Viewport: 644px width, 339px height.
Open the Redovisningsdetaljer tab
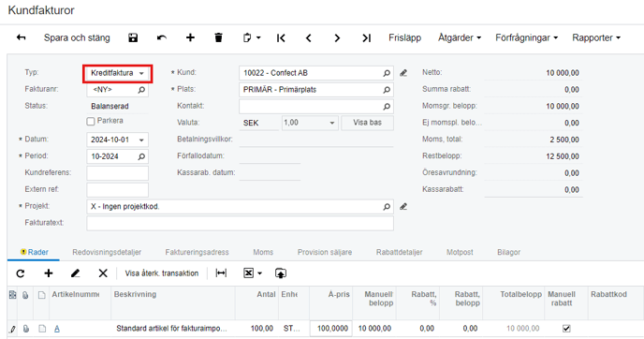click(x=107, y=252)
